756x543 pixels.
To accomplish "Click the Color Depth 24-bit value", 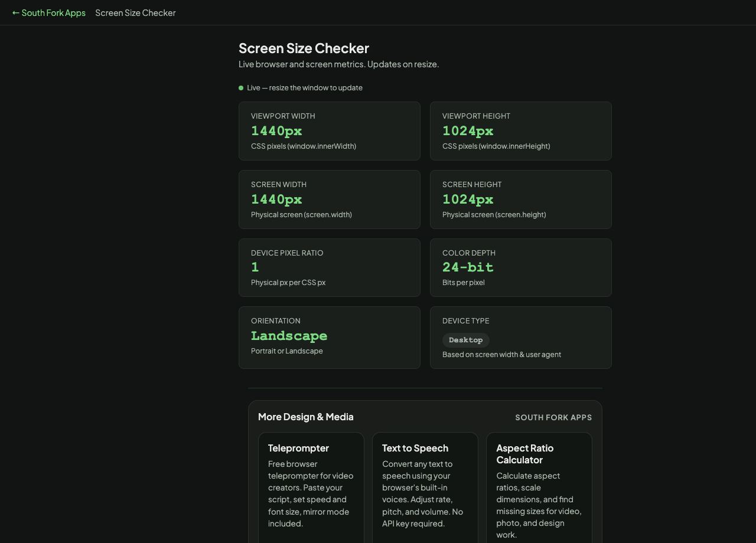I will (468, 267).
